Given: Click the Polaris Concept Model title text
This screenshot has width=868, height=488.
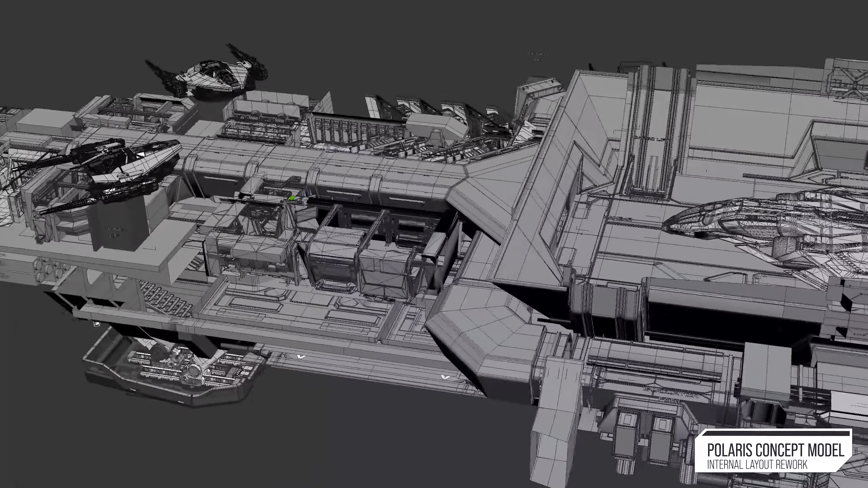Looking at the screenshot, I should tap(776, 450).
